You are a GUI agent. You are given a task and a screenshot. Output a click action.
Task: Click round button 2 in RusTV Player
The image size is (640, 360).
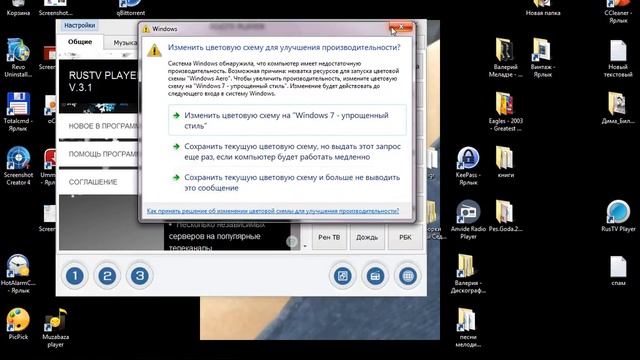(107, 276)
